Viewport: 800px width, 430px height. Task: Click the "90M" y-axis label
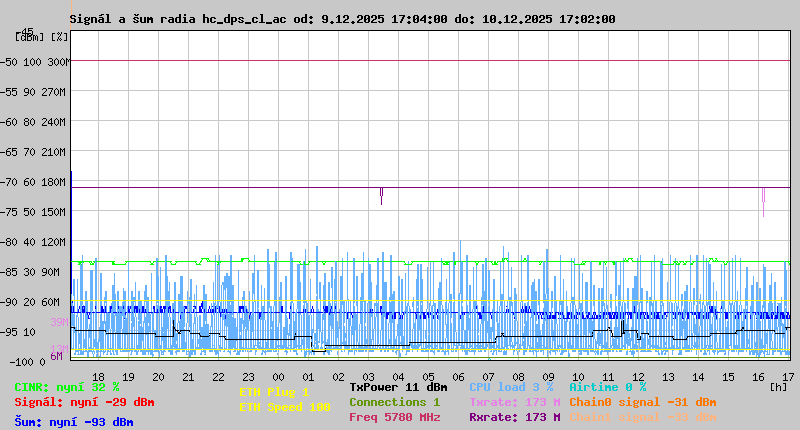coord(51,272)
